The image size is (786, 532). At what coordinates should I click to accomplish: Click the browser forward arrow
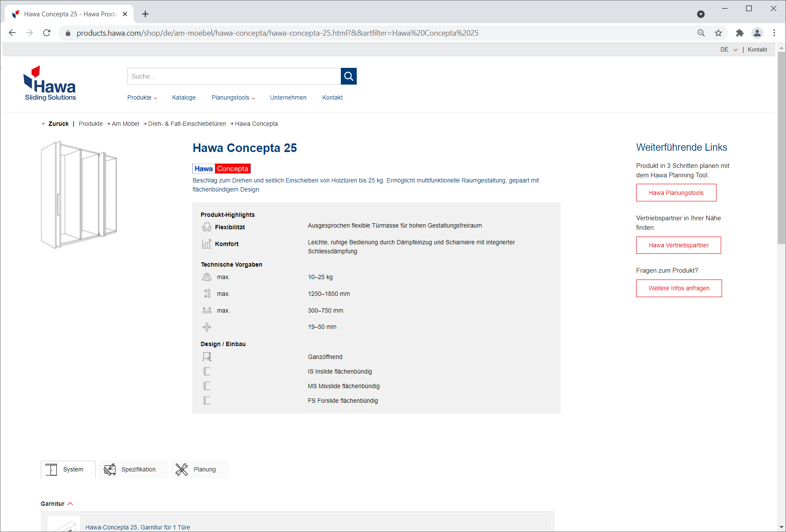(x=29, y=33)
